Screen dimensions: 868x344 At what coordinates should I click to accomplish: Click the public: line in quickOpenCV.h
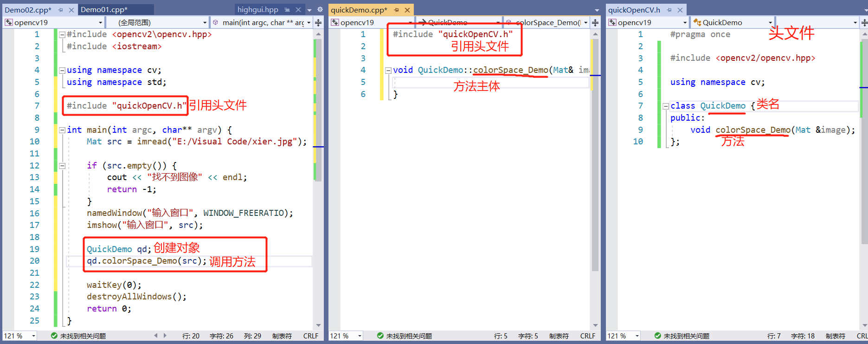tap(688, 118)
